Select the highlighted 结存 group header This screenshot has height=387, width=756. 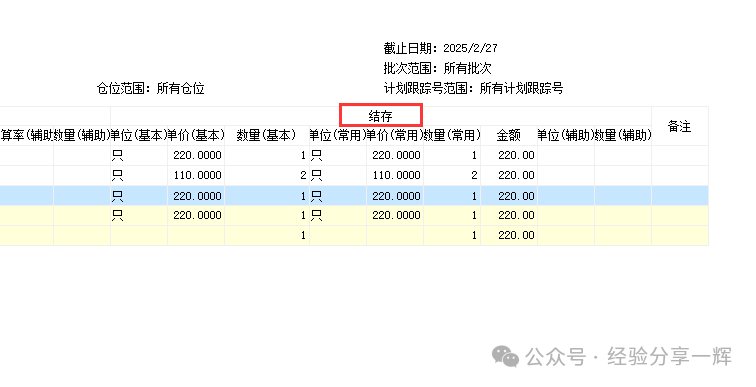tap(380, 115)
